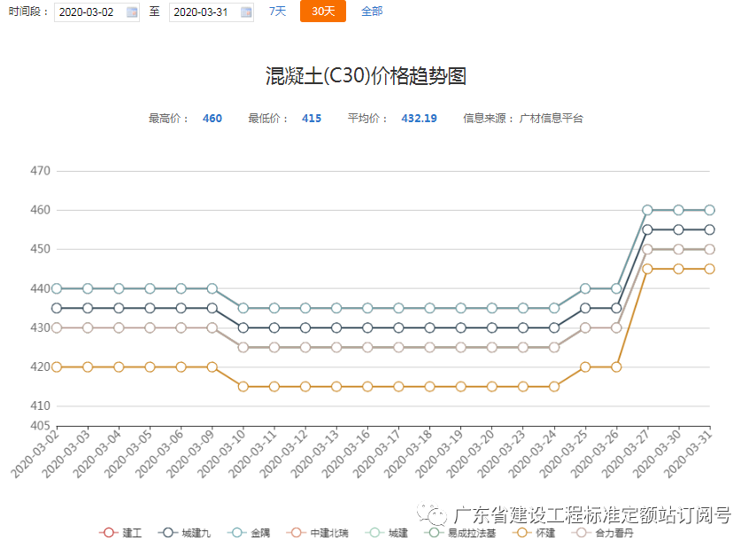This screenshot has height=548, width=756.
Task: Click the 易成拉法基 legend circle marker
Action: [435, 533]
